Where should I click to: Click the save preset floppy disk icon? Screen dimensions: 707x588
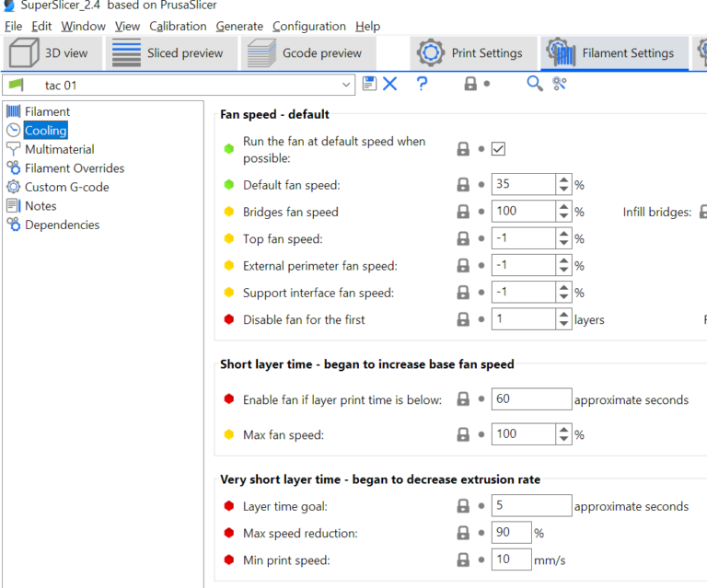369,84
